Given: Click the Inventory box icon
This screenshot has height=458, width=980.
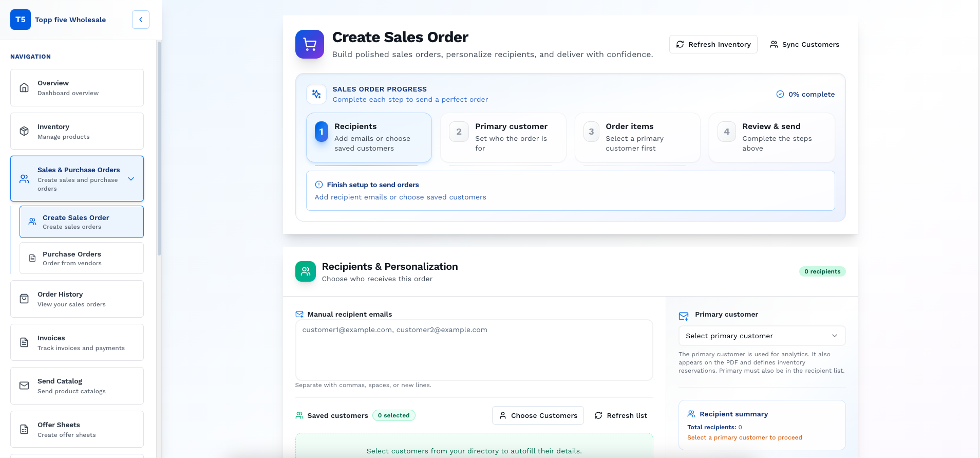Looking at the screenshot, I should 24,131.
